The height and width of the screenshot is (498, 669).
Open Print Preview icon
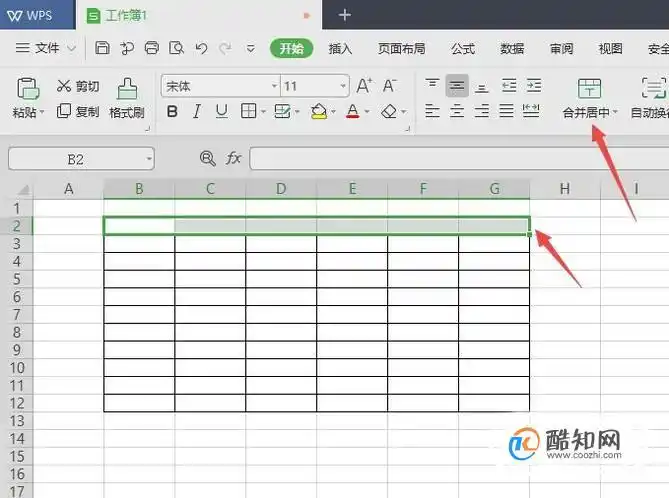click(x=176, y=48)
